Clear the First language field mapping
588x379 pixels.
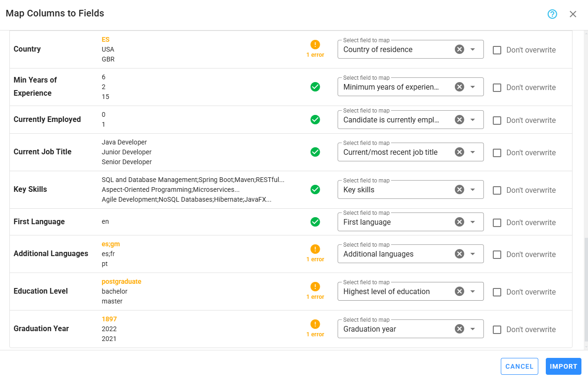[460, 222]
